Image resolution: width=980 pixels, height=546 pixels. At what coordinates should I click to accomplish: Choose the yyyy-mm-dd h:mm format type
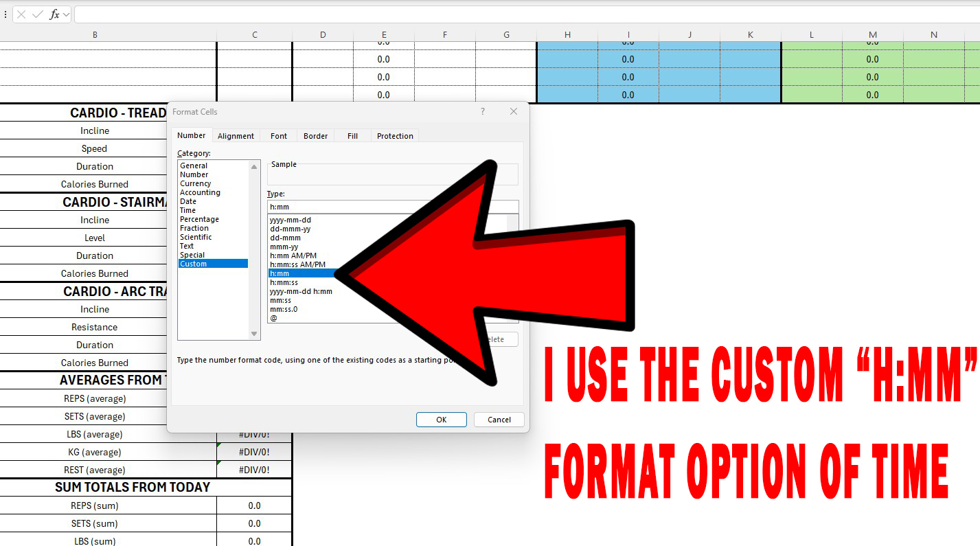299,291
